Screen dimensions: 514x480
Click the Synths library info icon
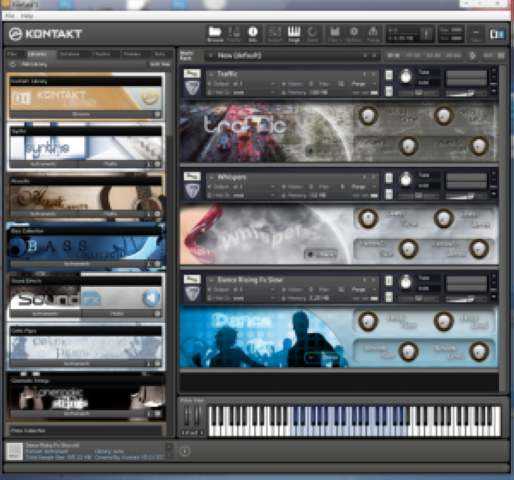pyautogui.click(x=150, y=164)
